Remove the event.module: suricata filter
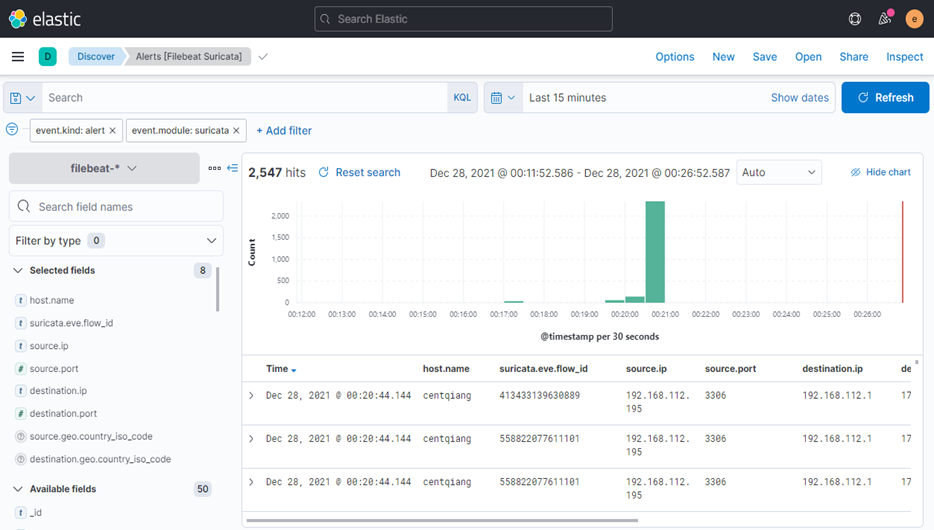The width and height of the screenshot is (934, 530). 237,131
